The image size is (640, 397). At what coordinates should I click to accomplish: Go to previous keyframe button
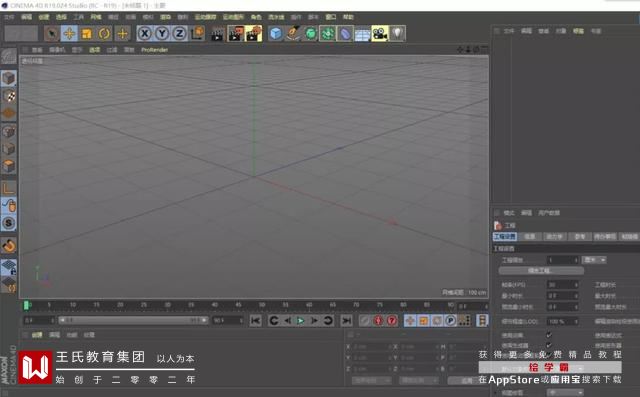point(274,321)
